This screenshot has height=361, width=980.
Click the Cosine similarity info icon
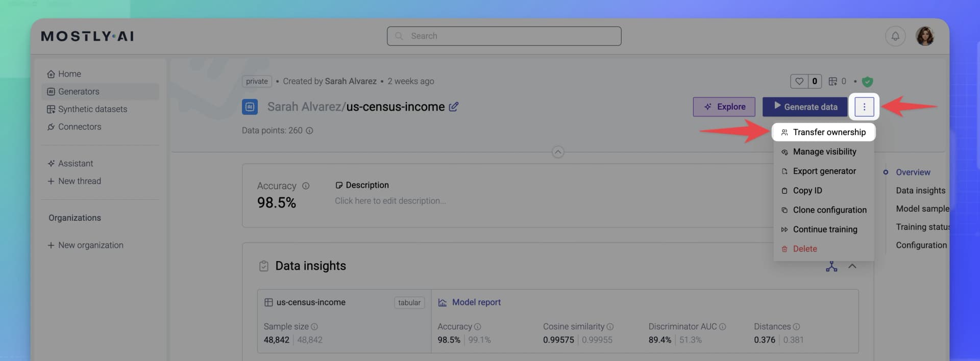click(x=610, y=327)
